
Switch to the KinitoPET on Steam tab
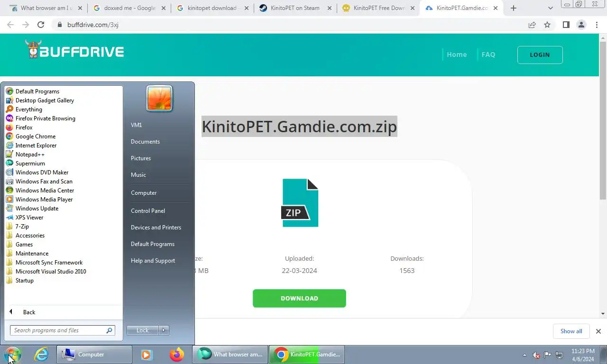tap(295, 8)
